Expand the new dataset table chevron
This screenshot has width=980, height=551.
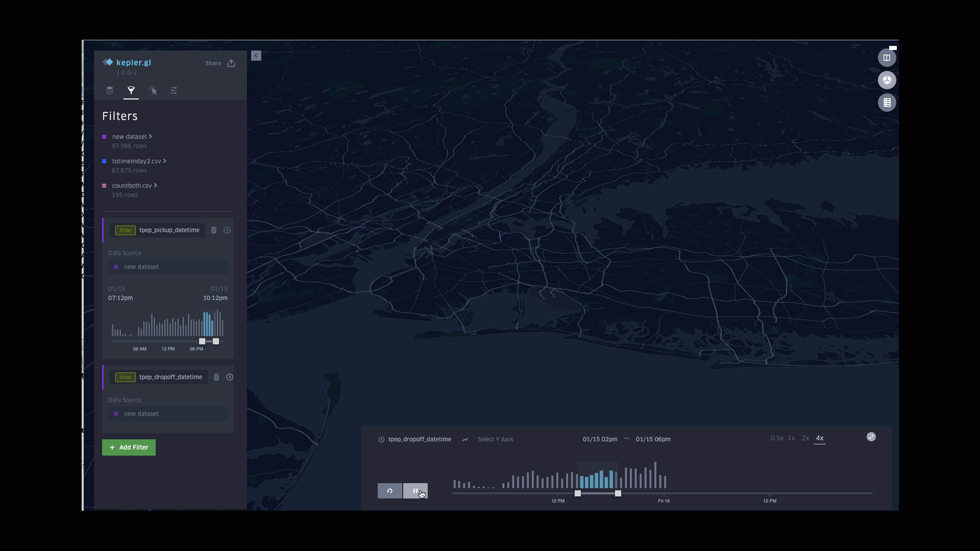tap(150, 136)
